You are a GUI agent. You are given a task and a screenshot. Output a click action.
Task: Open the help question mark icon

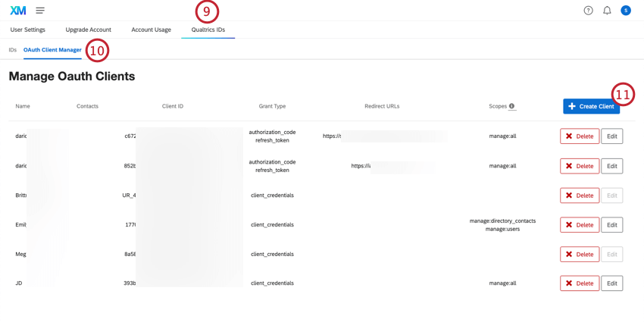point(588,11)
